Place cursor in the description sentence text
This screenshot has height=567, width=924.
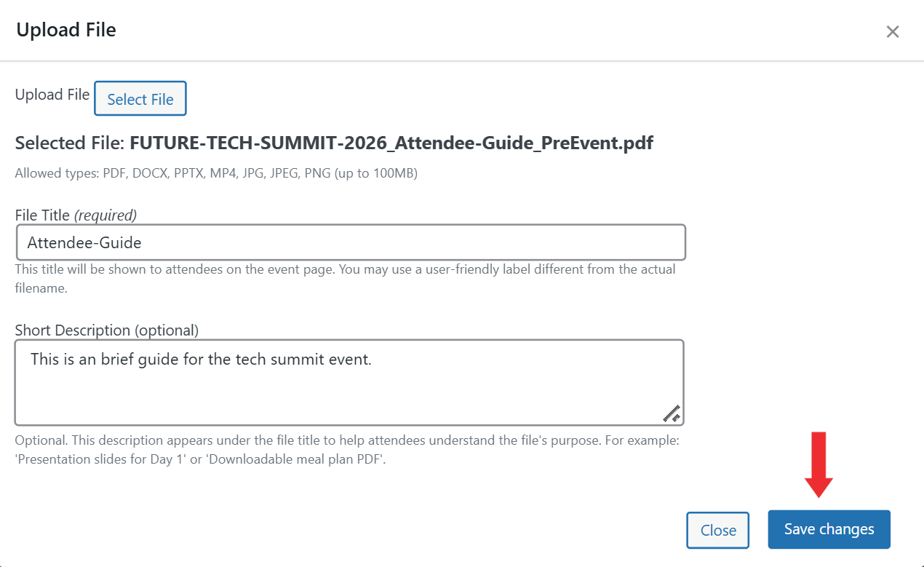[x=201, y=360]
